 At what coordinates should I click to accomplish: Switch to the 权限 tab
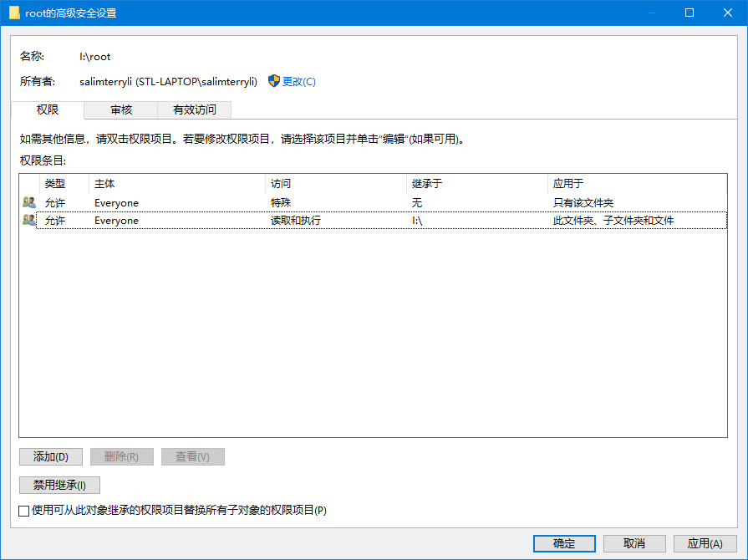pyautogui.click(x=48, y=109)
